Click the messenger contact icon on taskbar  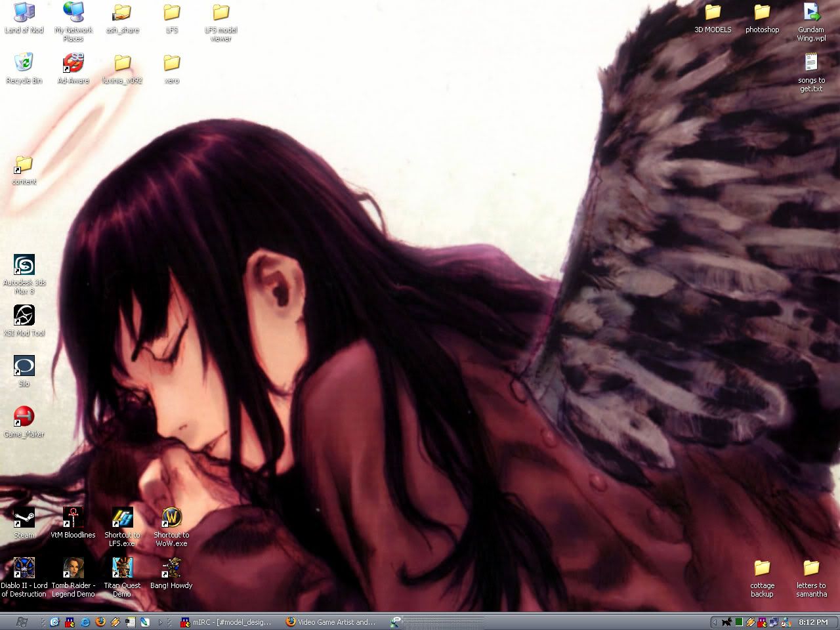(x=396, y=622)
